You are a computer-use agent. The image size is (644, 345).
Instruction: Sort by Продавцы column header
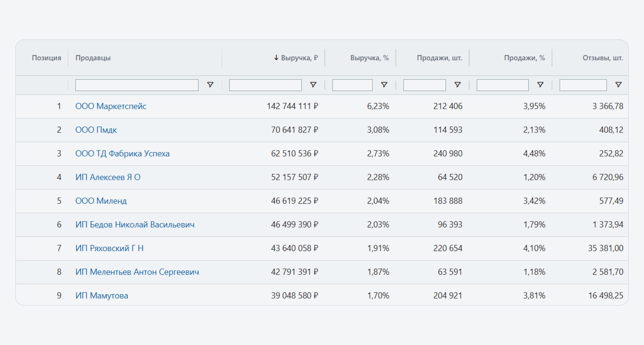coord(93,58)
